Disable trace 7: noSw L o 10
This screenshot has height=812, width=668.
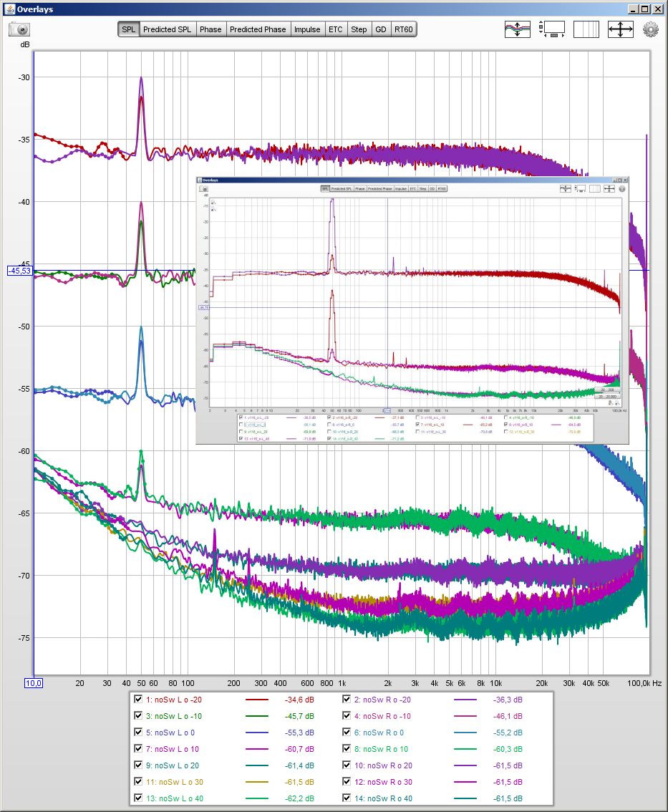click(x=138, y=748)
